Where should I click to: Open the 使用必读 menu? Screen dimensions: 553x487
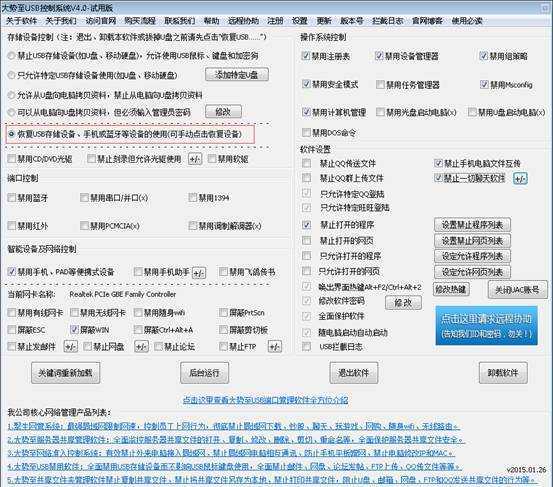tap(467, 21)
